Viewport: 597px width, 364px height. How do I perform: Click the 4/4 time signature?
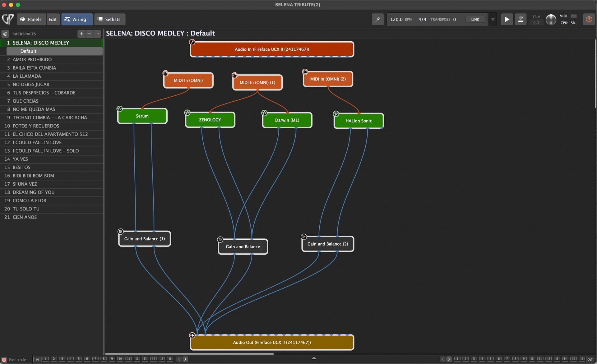422,19
